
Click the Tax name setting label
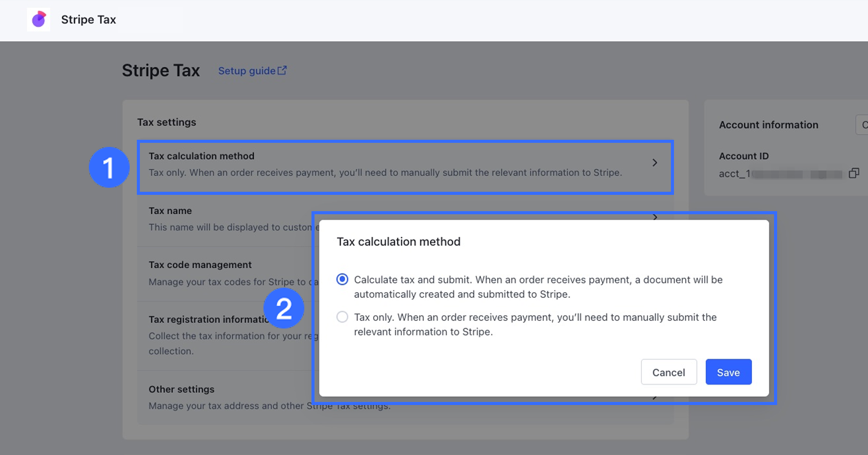[x=170, y=211]
